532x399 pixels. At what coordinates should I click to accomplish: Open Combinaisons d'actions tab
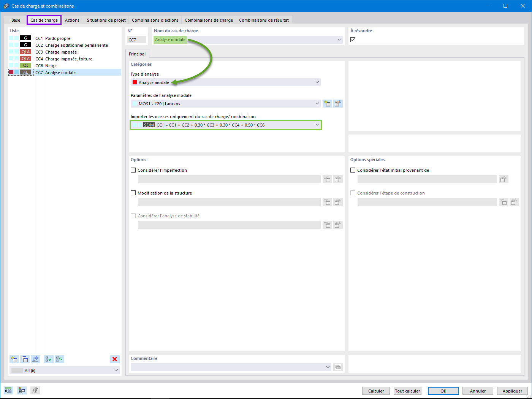(x=155, y=20)
